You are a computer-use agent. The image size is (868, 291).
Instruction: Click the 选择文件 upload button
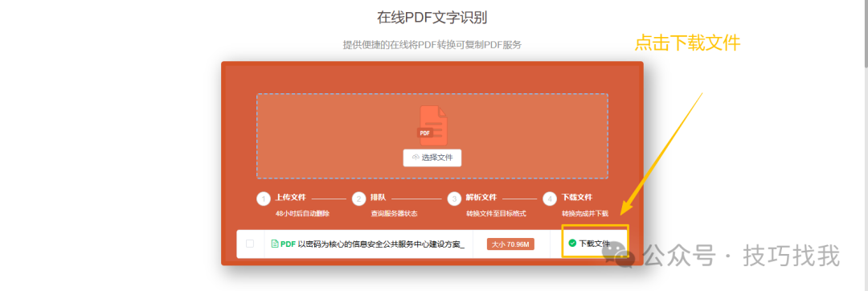432,158
